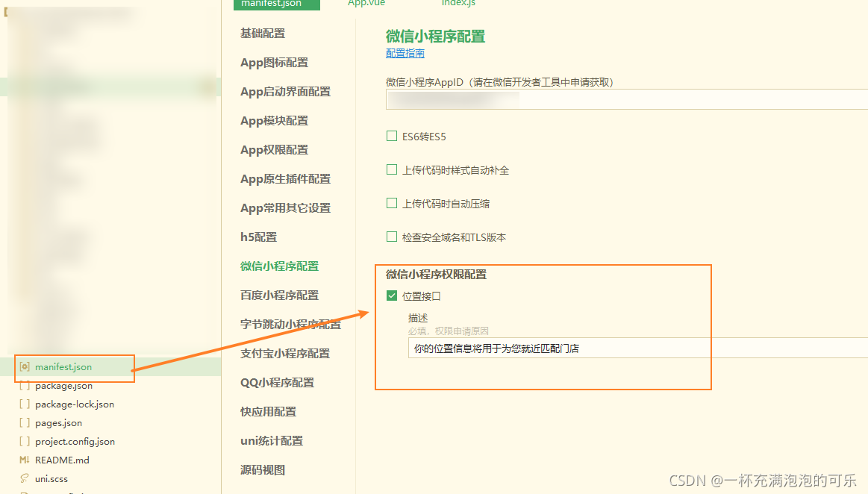The height and width of the screenshot is (494, 868).
Task: Switch to the App.vue editor tab
Action: [x=366, y=3]
